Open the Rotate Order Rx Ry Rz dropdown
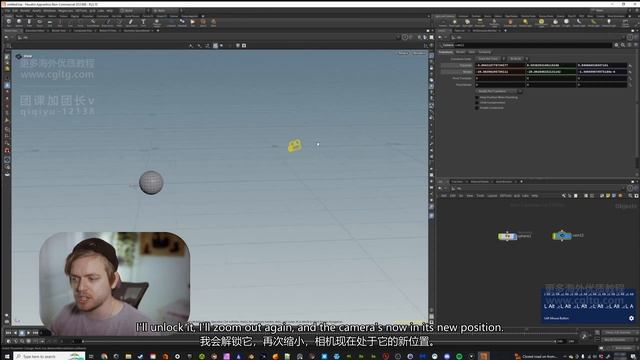Image resolution: width=640 pixels, height=360 pixels. [x=518, y=59]
